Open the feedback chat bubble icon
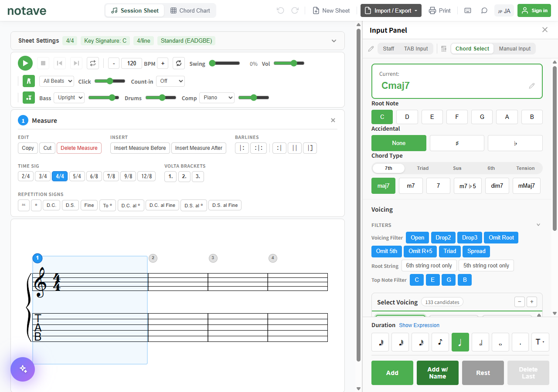 pos(484,10)
